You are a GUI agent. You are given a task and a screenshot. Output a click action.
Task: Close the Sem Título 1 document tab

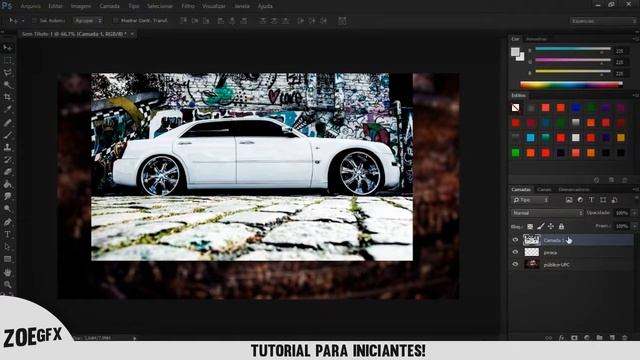point(132,34)
